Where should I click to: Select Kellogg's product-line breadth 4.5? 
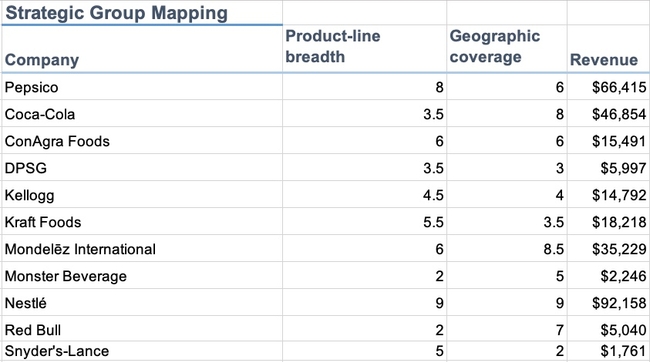[364, 195]
